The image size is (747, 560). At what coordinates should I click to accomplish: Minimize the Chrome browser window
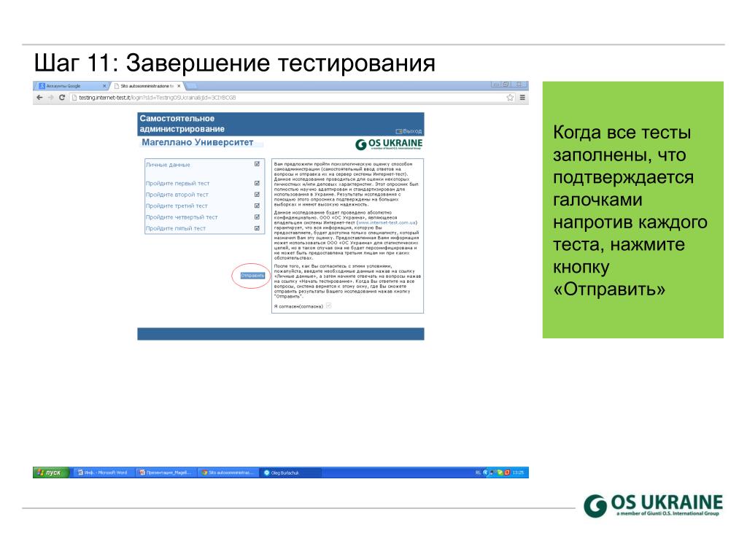click(x=496, y=85)
